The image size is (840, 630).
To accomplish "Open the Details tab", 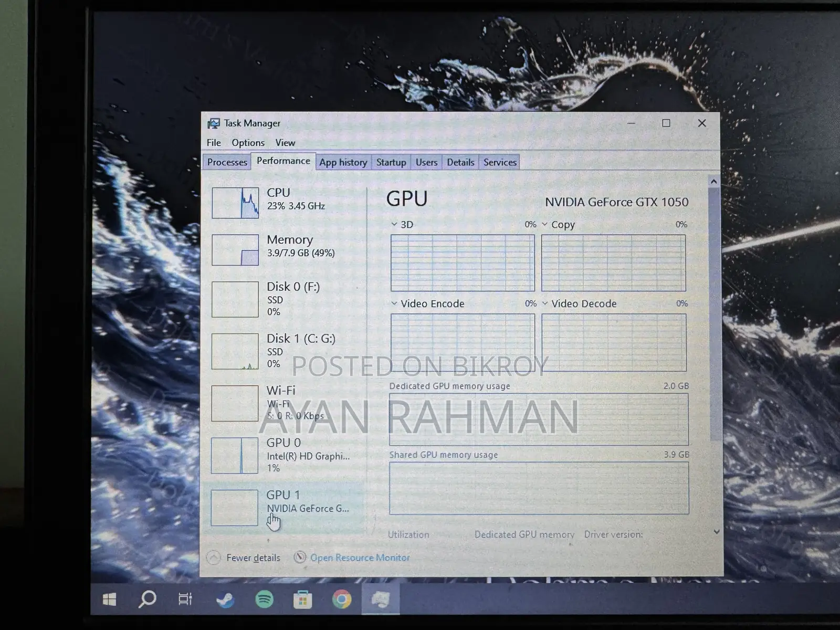I will click(x=460, y=162).
